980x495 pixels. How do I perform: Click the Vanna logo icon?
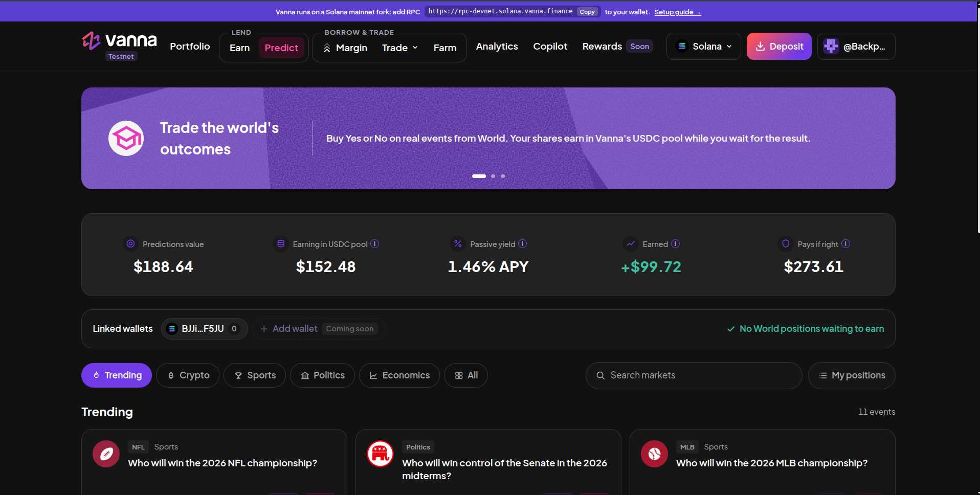(91, 40)
